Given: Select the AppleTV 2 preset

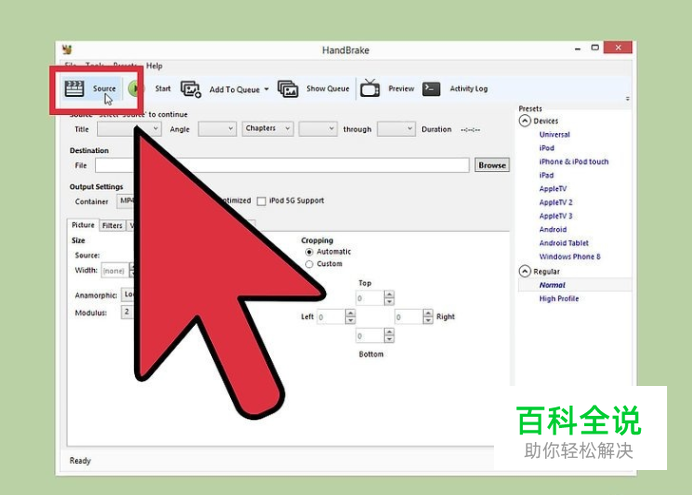Looking at the screenshot, I should tap(556, 202).
